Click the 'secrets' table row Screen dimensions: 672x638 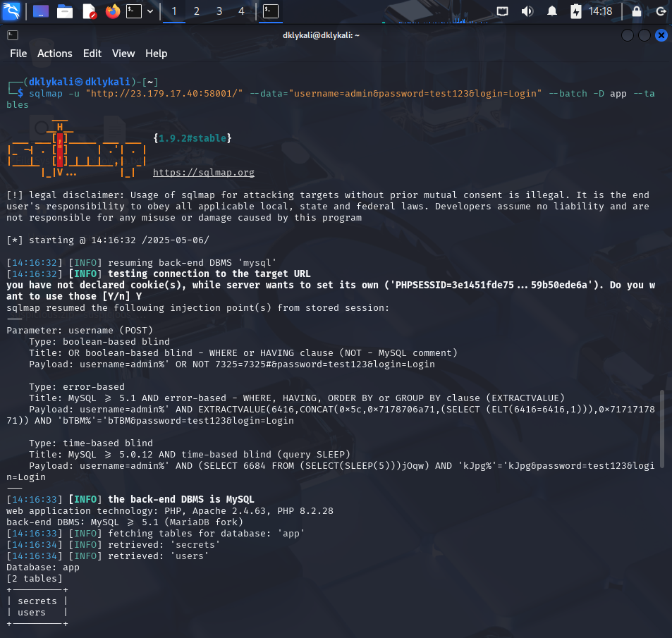click(37, 601)
